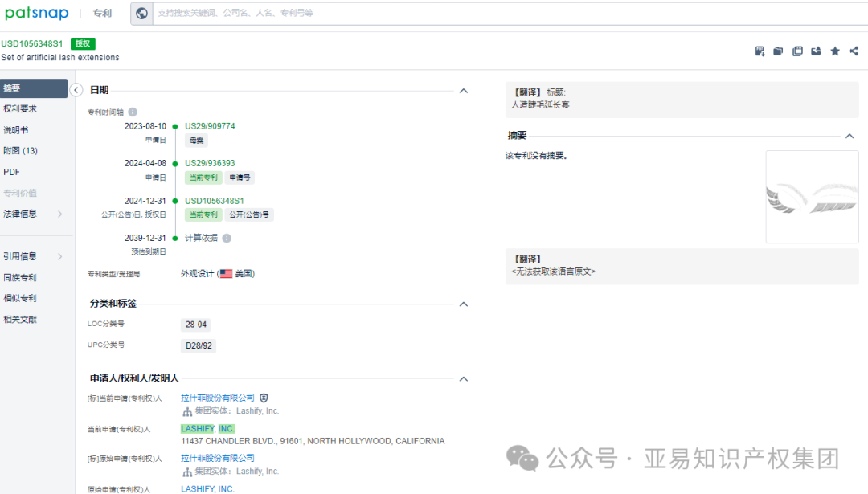The height and width of the screenshot is (494, 868).
Task: Open the 权利要求 sidebar tab
Action: coord(20,109)
